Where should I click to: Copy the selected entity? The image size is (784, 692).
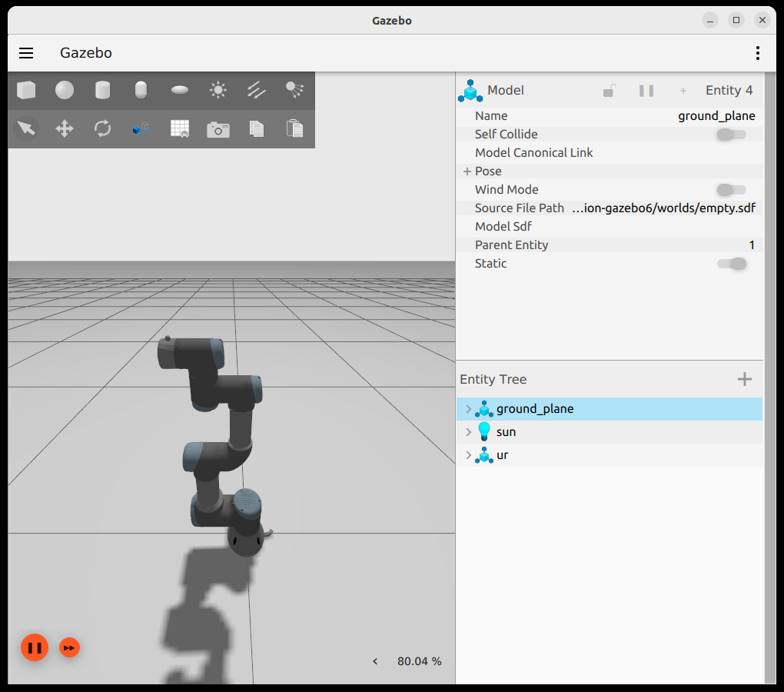[x=257, y=128]
